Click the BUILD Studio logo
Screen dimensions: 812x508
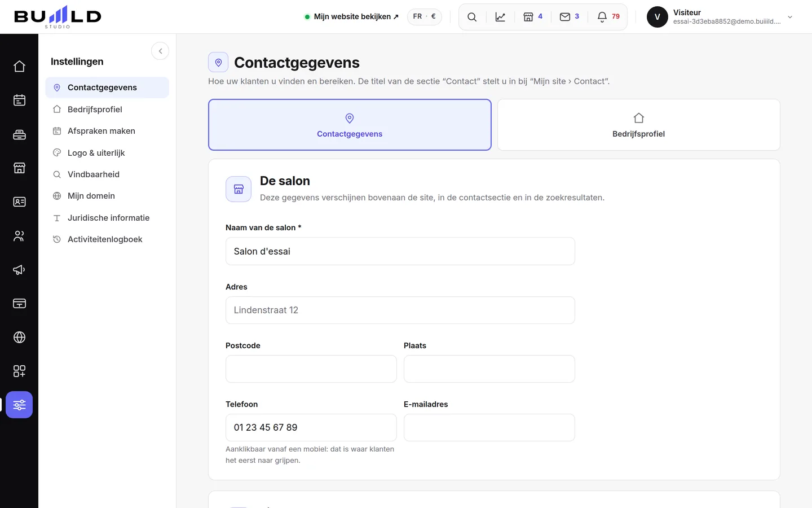[x=58, y=17]
